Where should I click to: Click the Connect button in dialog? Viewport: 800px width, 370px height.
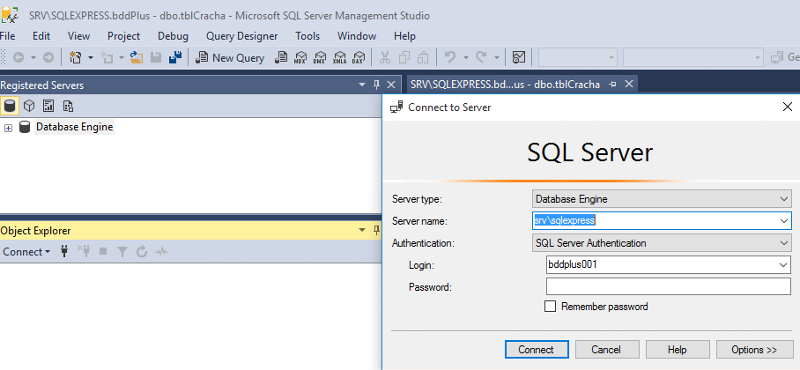tap(536, 350)
